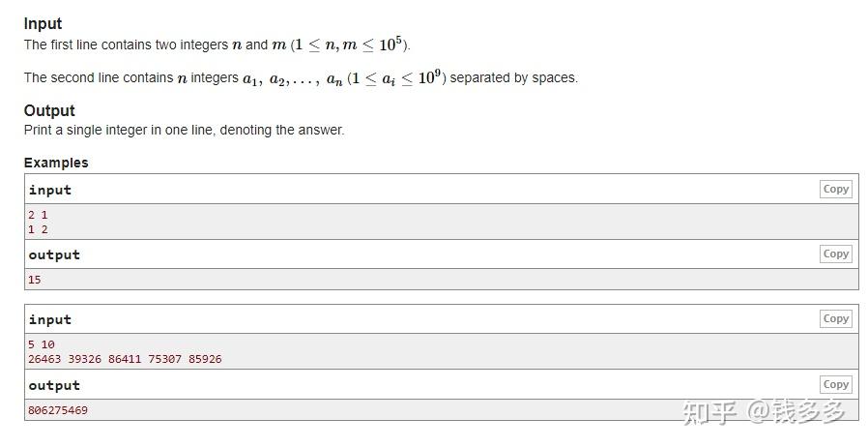This screenshot has height=448, width=868.
Task: Click the "2 1" line in first input
Action: pos(38,215)
